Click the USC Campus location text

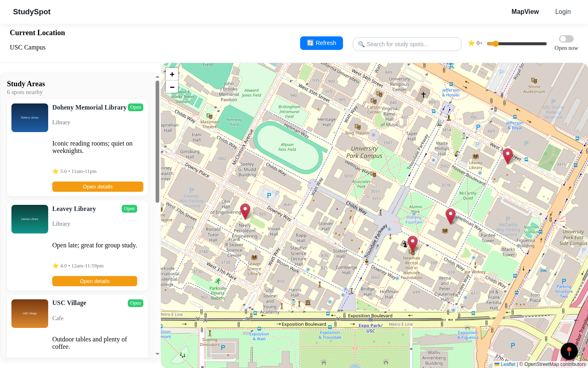point(28,47)
